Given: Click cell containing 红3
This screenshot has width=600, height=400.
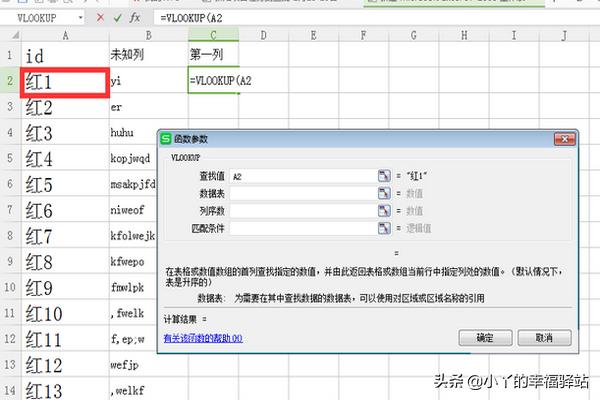Looking at the screenshot, I should click(62, 132).
